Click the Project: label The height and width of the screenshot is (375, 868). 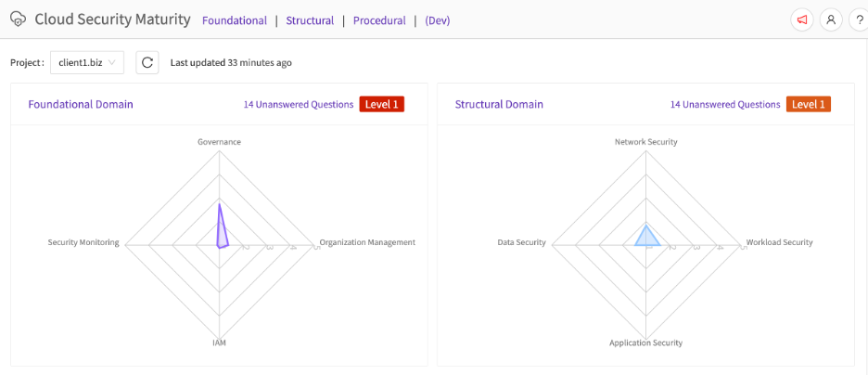(27, 62)
